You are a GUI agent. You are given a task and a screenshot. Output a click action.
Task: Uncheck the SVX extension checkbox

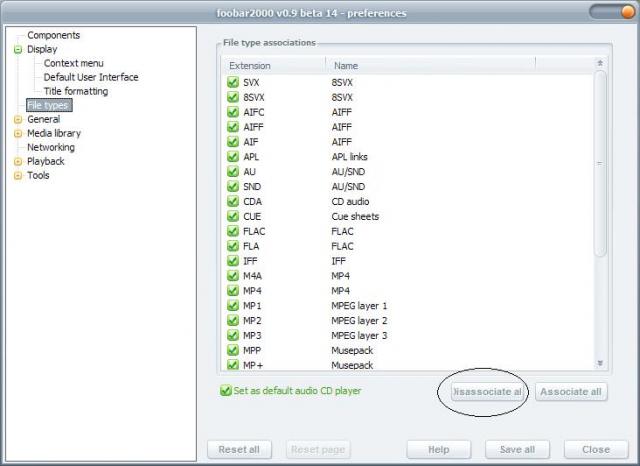tap(233, 82)
